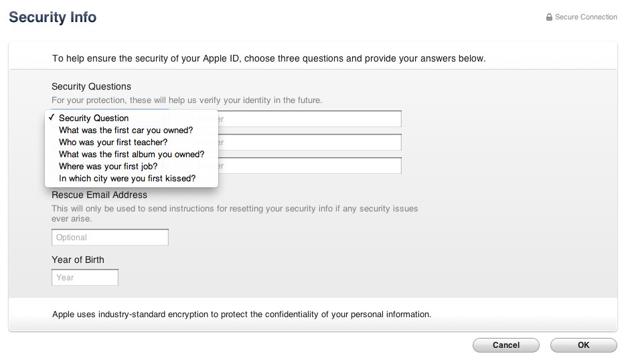Screen dimensions: 630x364
Task: Click the Secure Connection padlock icon
Action: (549, 17)
